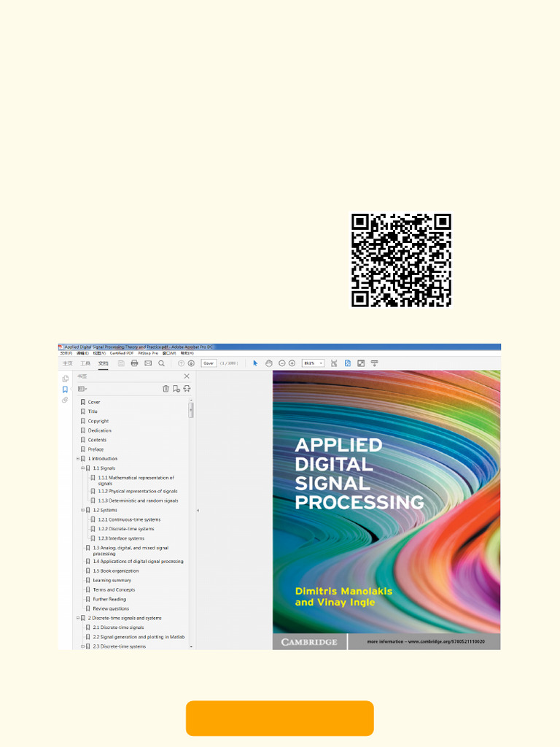Open the PitStop Pro menu
560x747 pixels.
pos(148,354)
